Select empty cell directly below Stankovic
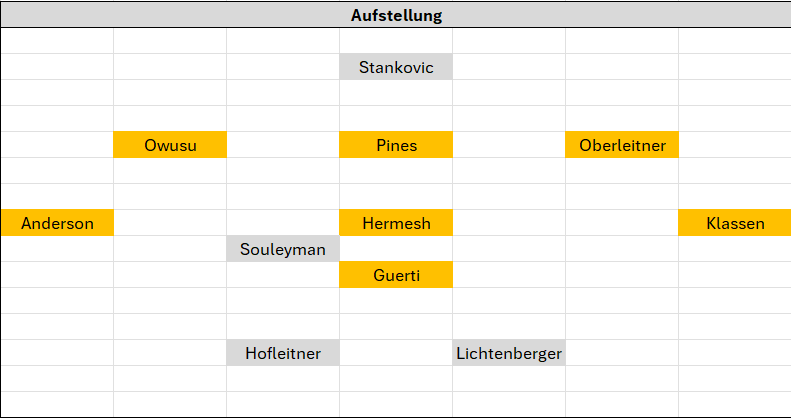This screenshot has width=791, height=418. [396, 93]
